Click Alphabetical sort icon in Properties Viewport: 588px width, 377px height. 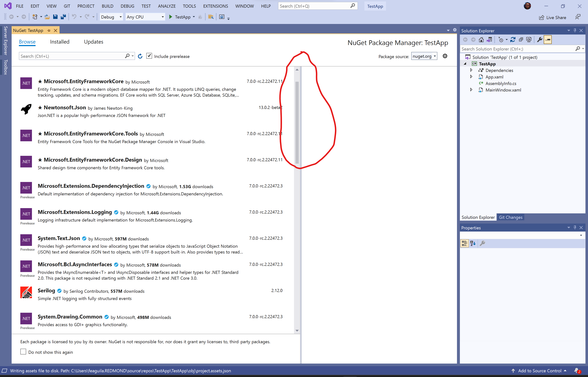(x=473, y=243)
